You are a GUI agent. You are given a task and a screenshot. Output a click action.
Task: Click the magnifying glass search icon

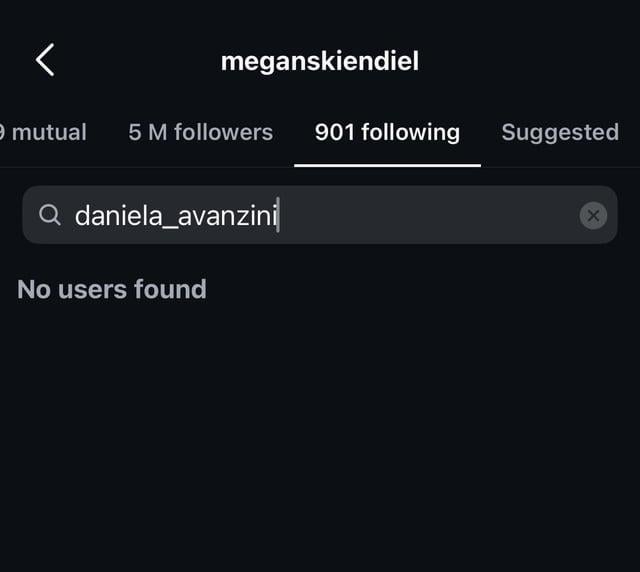pos(50,215)
